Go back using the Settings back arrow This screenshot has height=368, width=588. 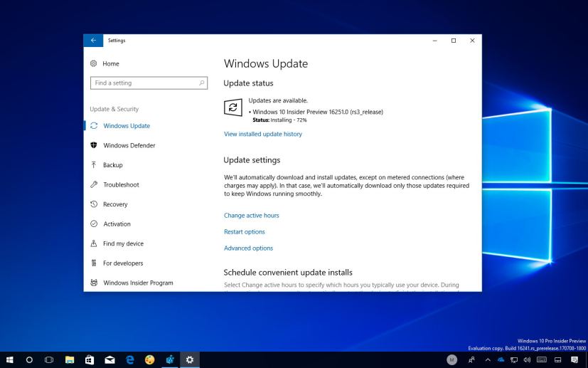[93, 41]
